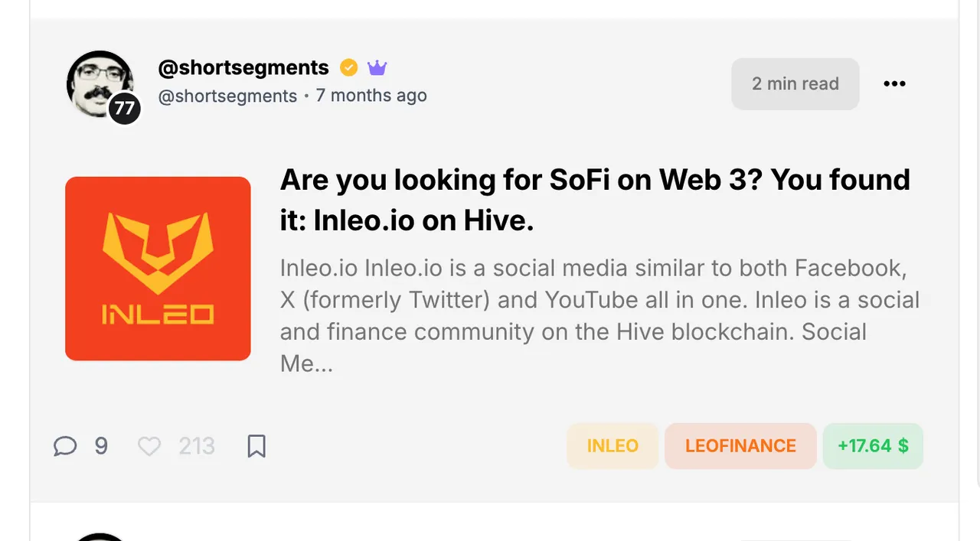
Task: Open the post title about SoFi on Web 3
Action: (595, 200)
